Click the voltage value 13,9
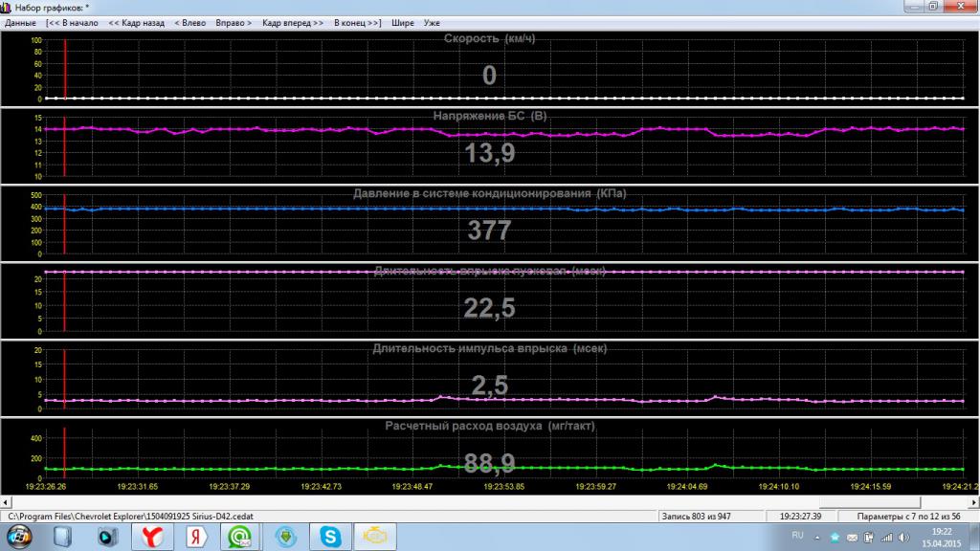Image resolution: width=980 pixels, height=551 pixels. coord(489,153)
